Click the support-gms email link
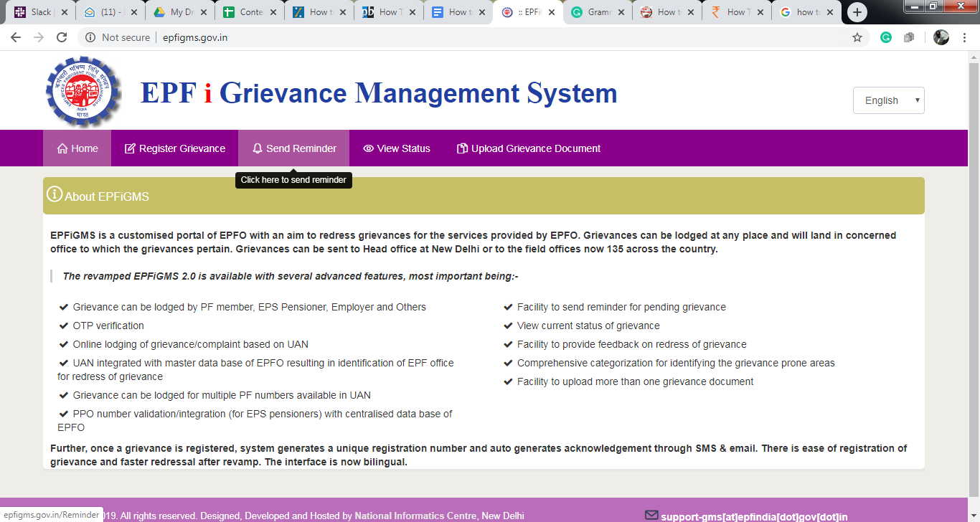 754,516
